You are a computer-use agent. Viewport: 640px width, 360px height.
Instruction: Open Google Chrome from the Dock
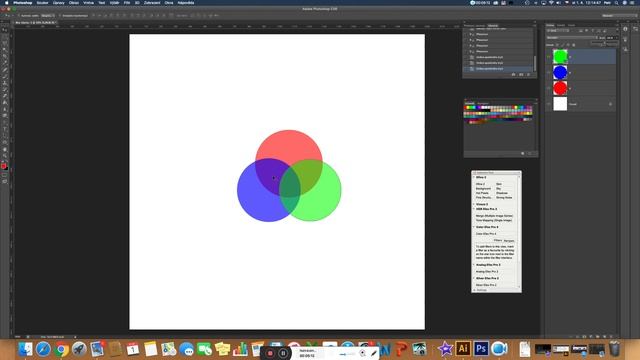click(61, 349)
